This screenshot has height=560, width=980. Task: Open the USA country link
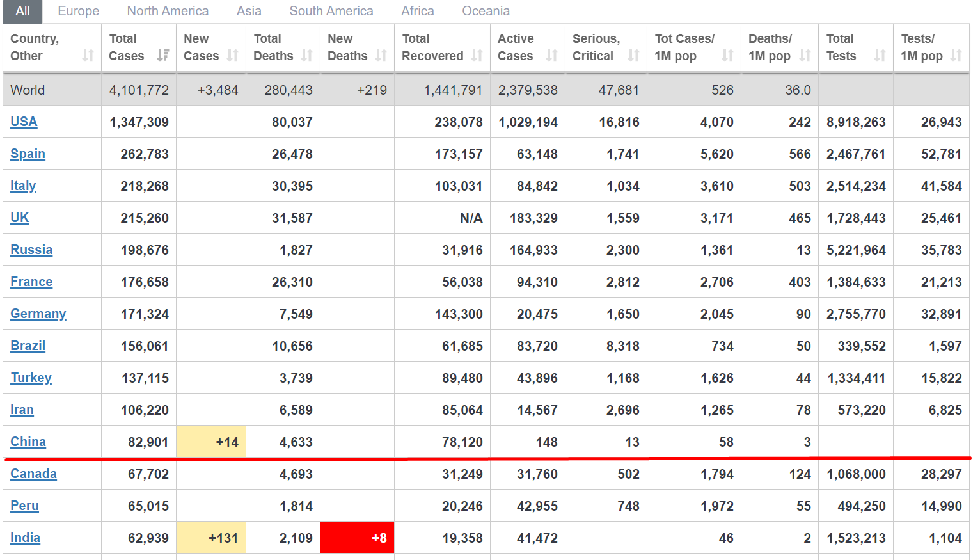pos(24,122)
